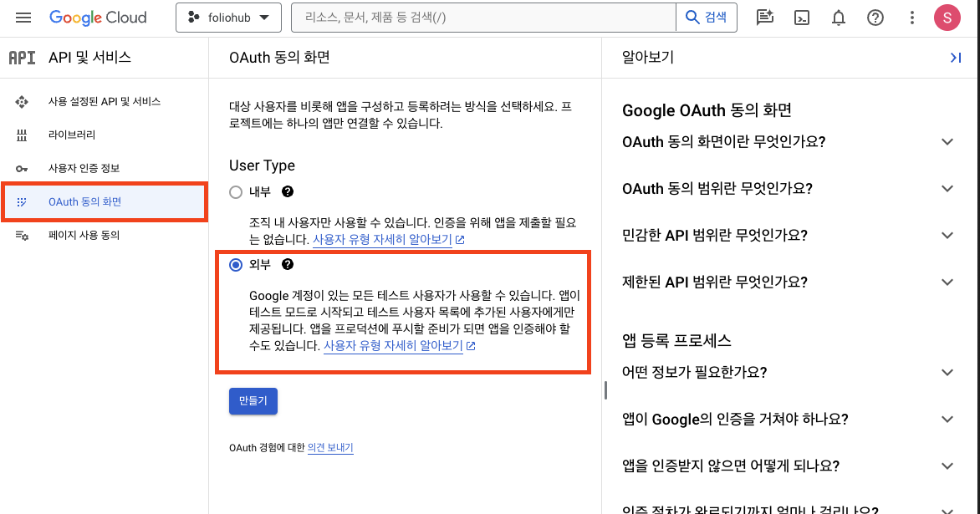Select the 내부 radio button

tap(236, 192)
